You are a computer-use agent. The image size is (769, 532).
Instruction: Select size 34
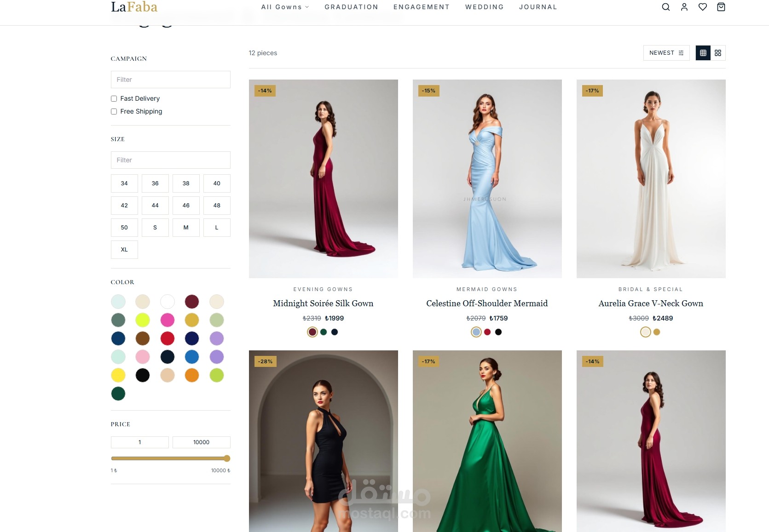click(x=124, y=183)
